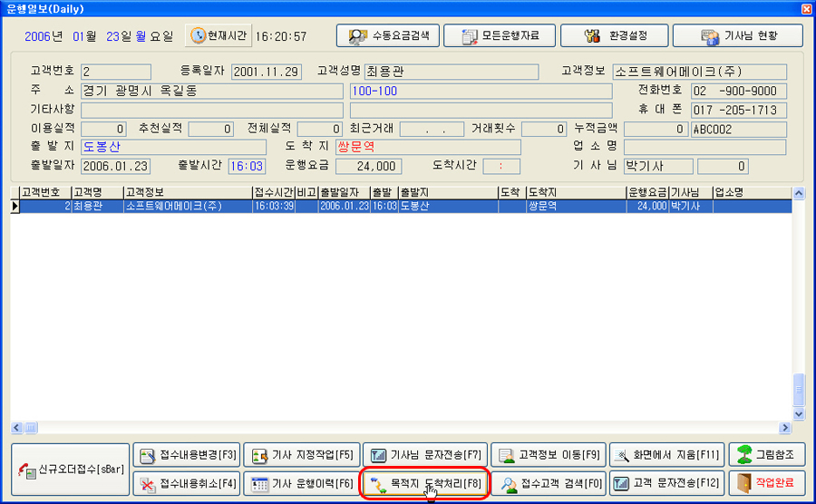Click the 고객성명 field showing 최용관
The height and width of the screenshot is (504, 816).
(452, 72)
